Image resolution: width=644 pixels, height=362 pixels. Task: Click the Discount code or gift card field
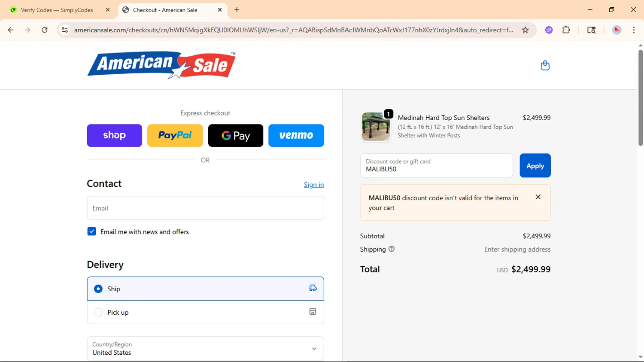437,165
